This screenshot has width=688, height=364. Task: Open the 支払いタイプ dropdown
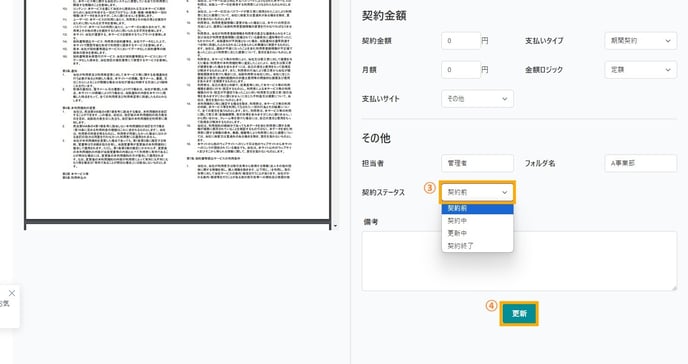pos(641,41)
